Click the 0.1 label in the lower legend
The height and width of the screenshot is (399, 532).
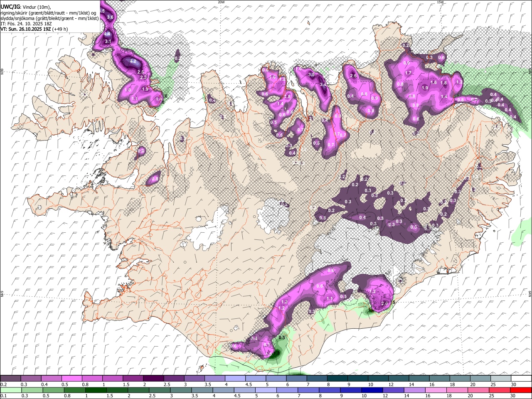[x=4, y=396]
